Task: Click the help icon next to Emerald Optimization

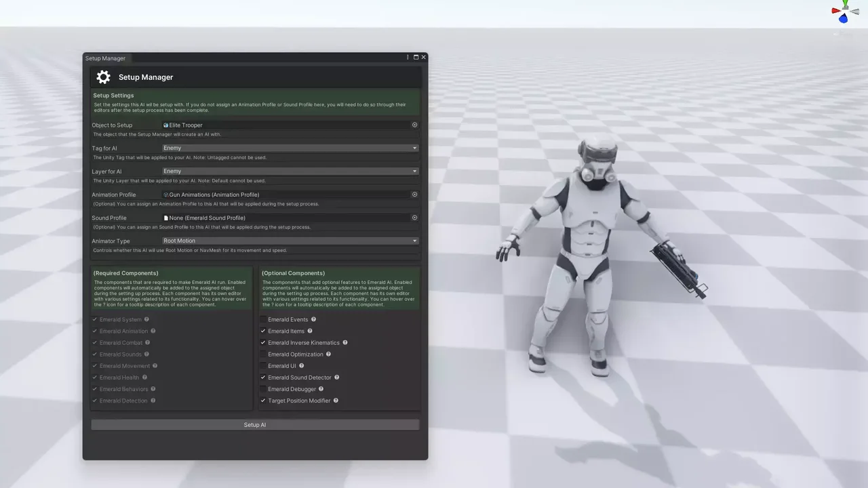Action: coord(329,354)
